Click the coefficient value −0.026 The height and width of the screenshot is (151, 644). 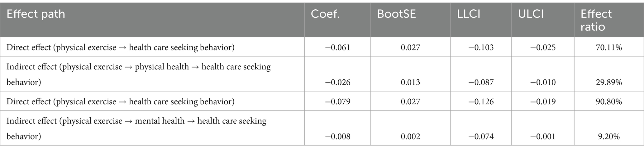click(x=338, y=83)
